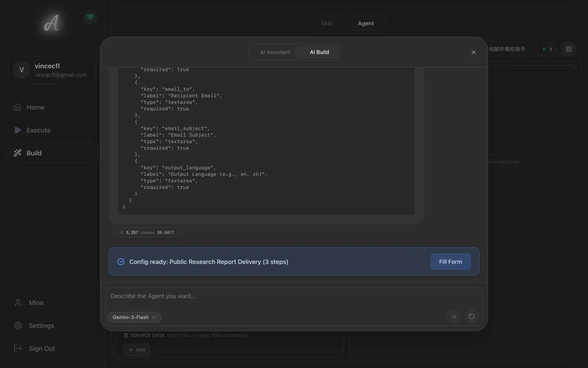
Task: Click the reset conversation refresh icon
Action: pyautogui.click(x=471, y=316)
